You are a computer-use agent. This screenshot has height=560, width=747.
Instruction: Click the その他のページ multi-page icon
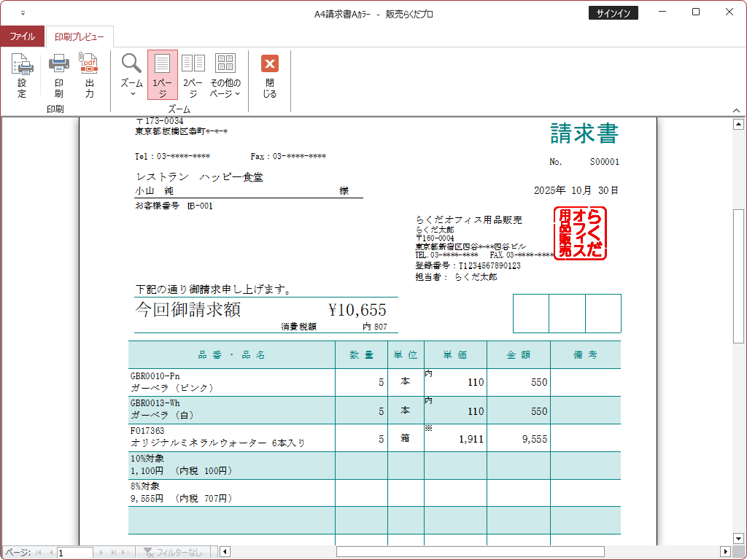point(225,64)
